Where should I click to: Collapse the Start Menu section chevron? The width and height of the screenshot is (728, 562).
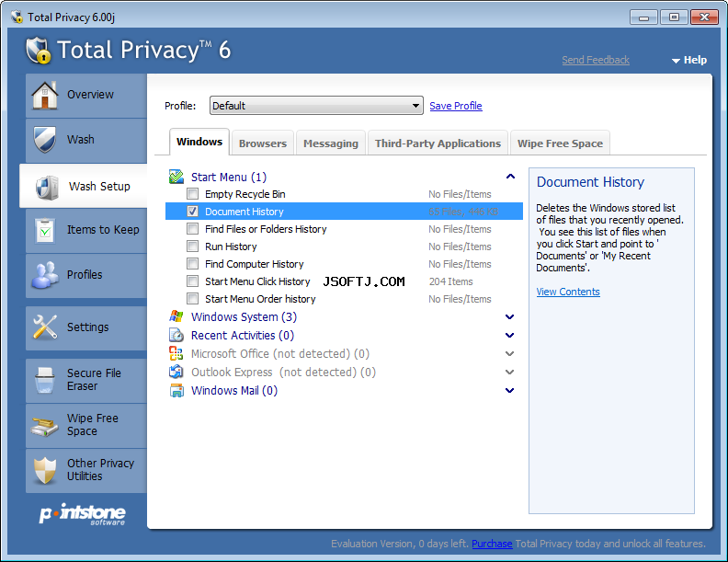510,177
